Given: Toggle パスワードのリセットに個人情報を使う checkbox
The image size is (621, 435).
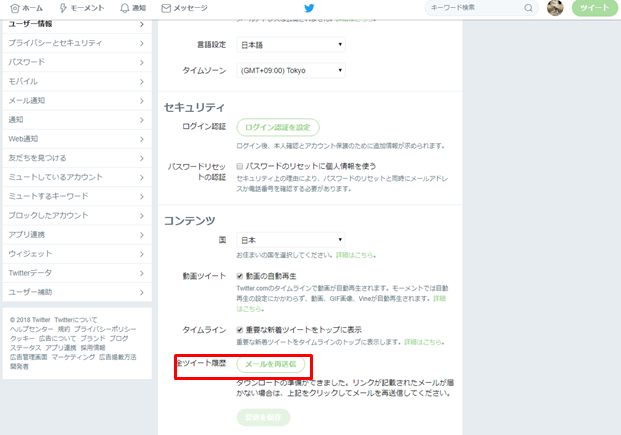Looking at the screenshot, I should point(240,166).
